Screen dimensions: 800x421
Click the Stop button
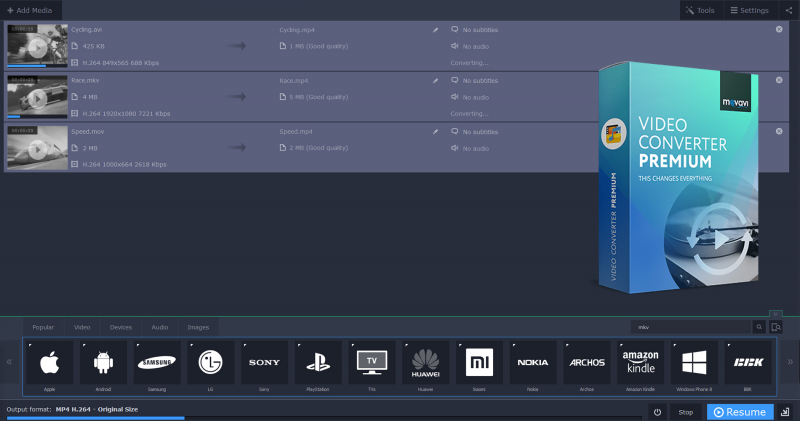pos(686,412)
